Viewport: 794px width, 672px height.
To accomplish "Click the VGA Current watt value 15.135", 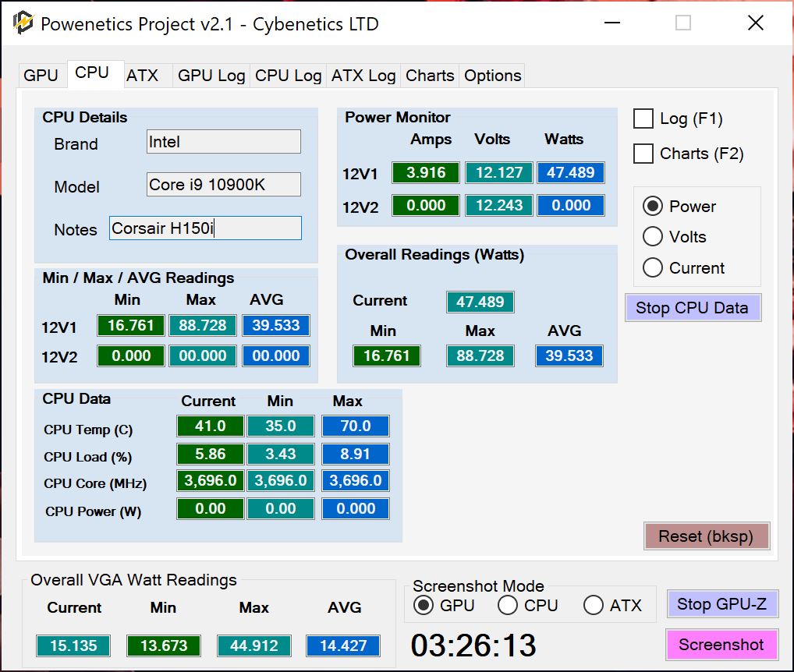I will pos(73,645).
